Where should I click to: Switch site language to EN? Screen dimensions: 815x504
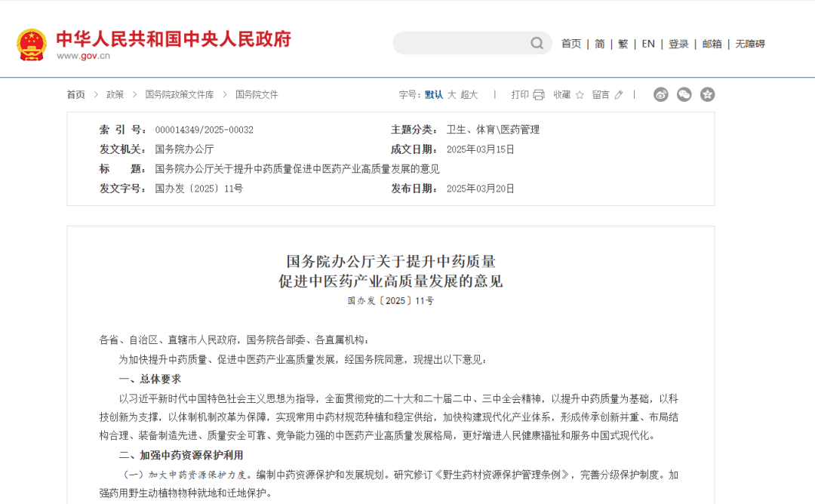coord(648,44)
